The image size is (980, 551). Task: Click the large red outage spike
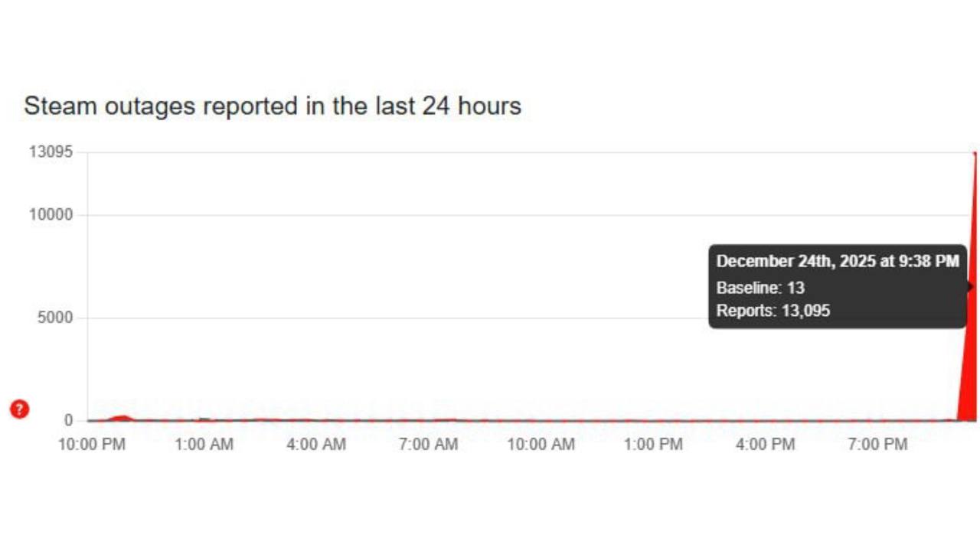tap(969, 360)
